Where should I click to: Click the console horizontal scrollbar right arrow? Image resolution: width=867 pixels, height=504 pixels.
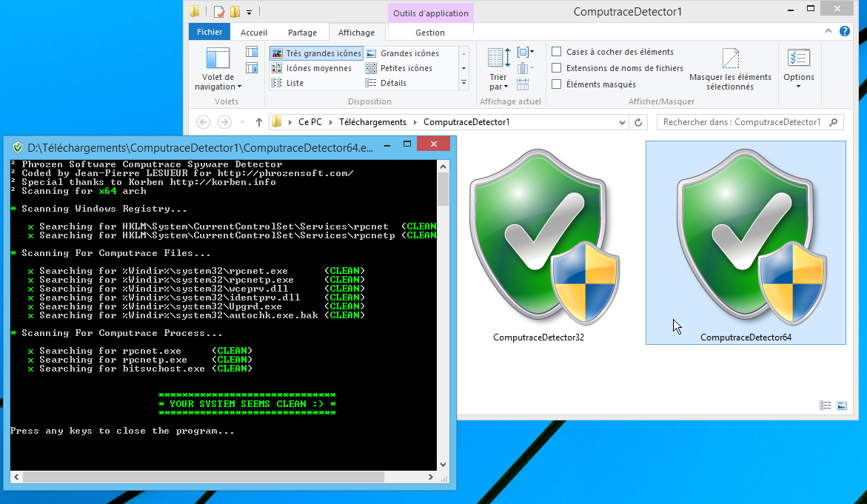[431, 477]
